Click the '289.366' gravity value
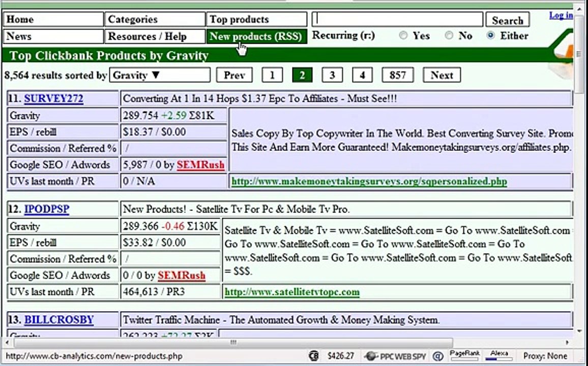Image resolution: width=588 pixels, height=366 pixels. click(140, 226)
